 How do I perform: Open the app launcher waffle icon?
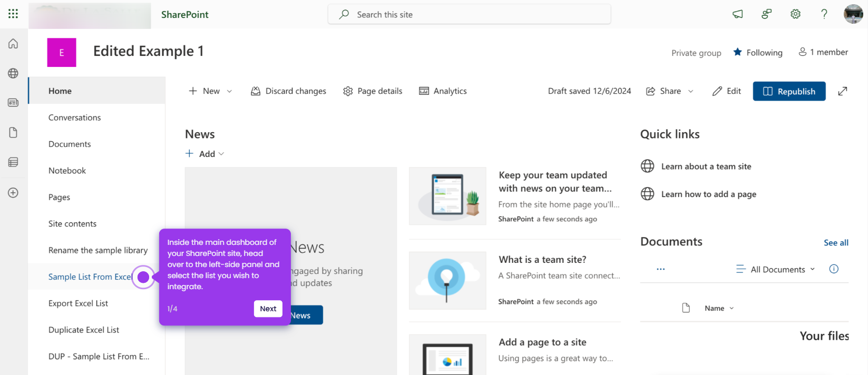click(x=13, y=14)
